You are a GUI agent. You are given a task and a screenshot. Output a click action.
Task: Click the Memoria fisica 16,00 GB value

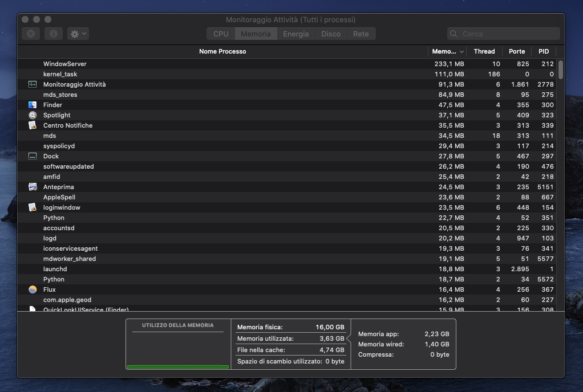(x=330, y=327)
